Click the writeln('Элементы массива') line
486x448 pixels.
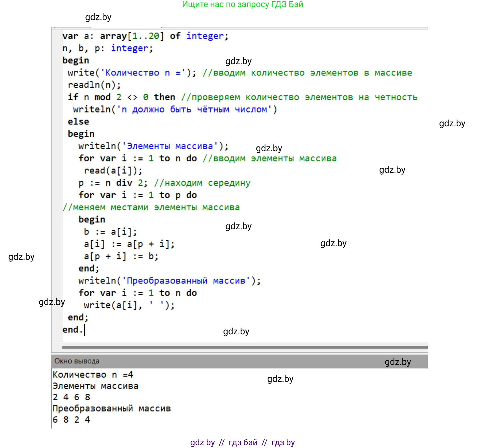[153, 146]
